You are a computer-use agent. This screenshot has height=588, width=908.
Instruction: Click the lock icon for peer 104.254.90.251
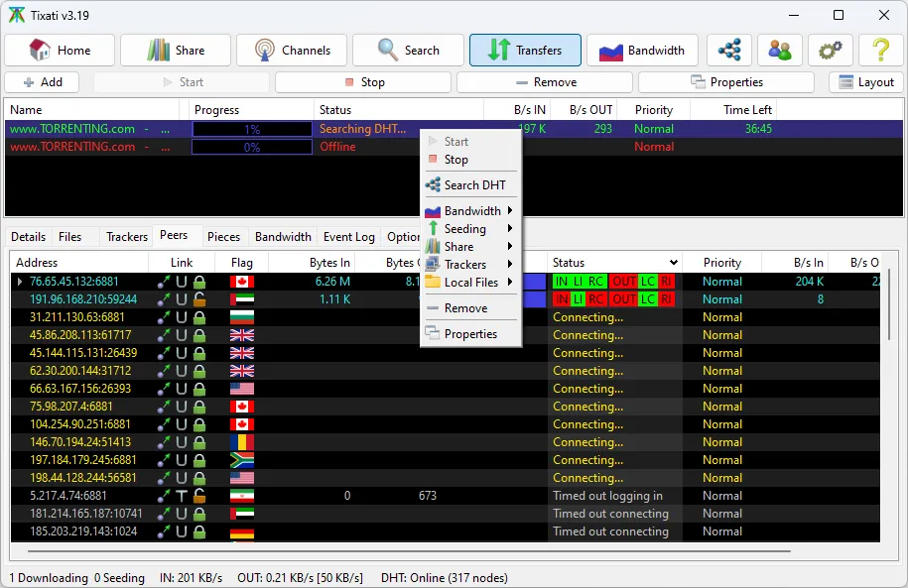coord(199,424)
